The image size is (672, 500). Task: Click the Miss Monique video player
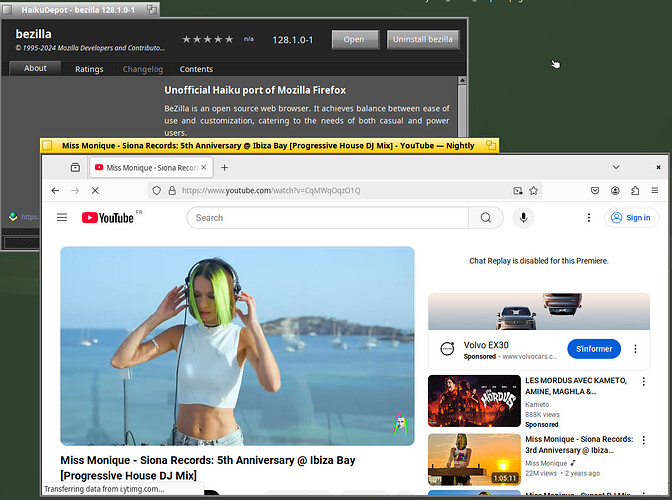237,346
